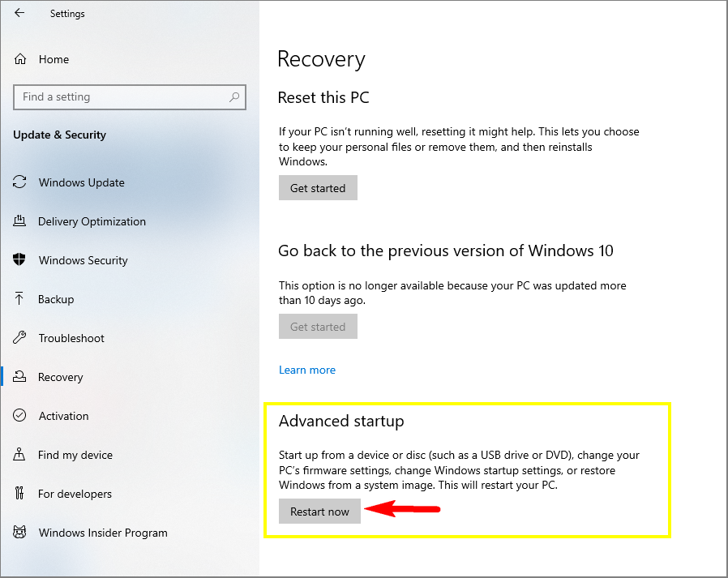Click the Activation checkmark icon
The width and height of the screenshot is (728, 578).
coord(19,415)
